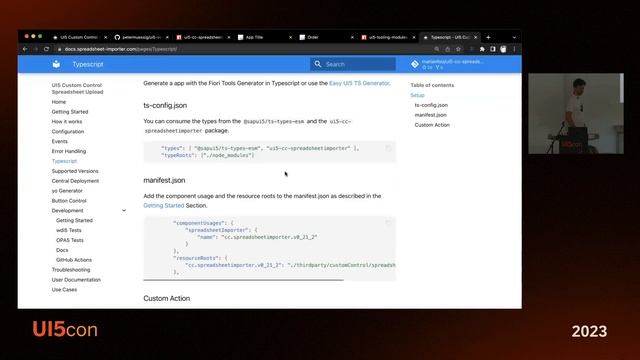Open Central Deployment page
This screenshot has height=360, width=640.
pos(76,181)
